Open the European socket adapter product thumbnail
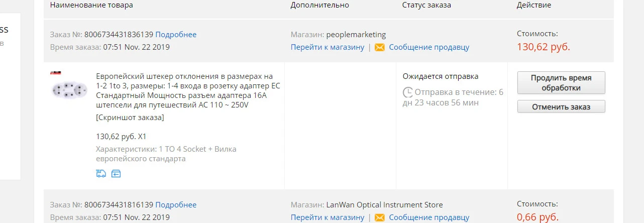The width and height of the screenshot is (644, 223). 70,89
